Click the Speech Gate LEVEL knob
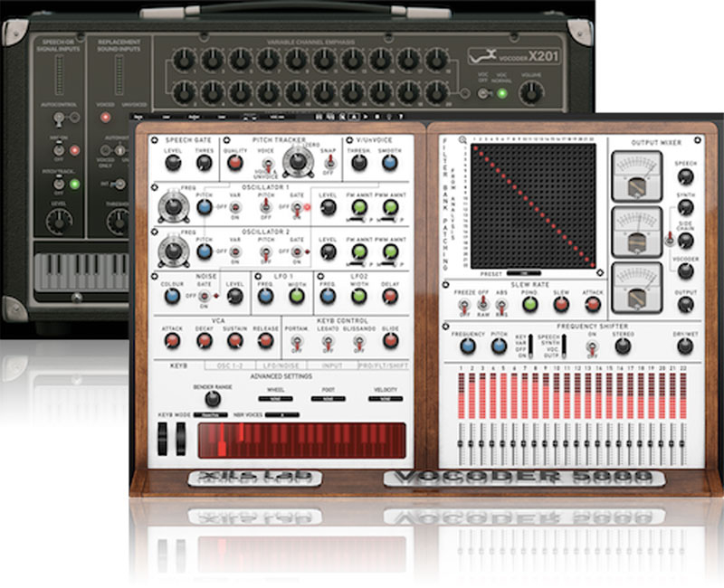This screenshot has width=724, height=588. [173, 163]
